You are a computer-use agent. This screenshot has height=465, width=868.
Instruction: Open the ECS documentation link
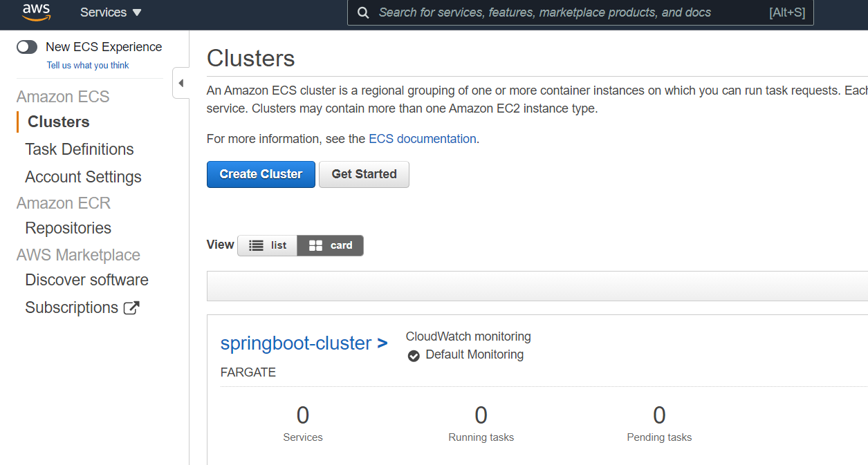[422, 138]
